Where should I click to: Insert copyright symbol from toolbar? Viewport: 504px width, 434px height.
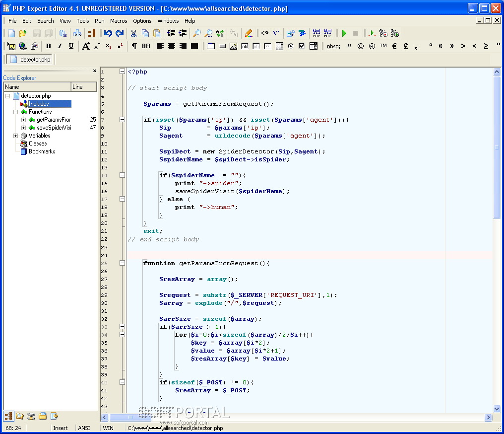[x=361, y=46]
